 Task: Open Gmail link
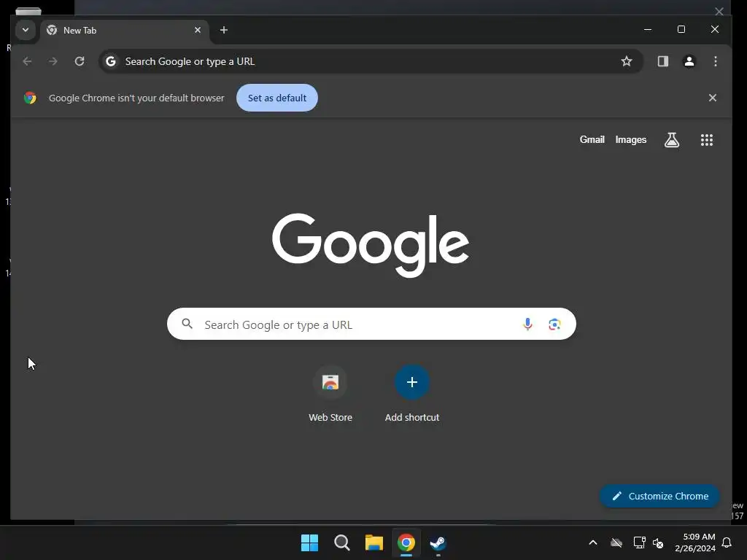[592, 139]
